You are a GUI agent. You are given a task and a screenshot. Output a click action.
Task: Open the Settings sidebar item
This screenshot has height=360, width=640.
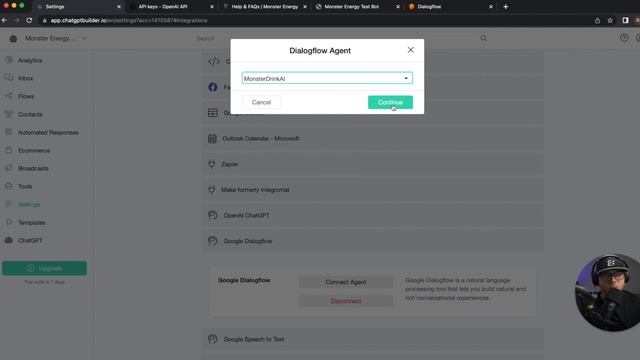29,204
